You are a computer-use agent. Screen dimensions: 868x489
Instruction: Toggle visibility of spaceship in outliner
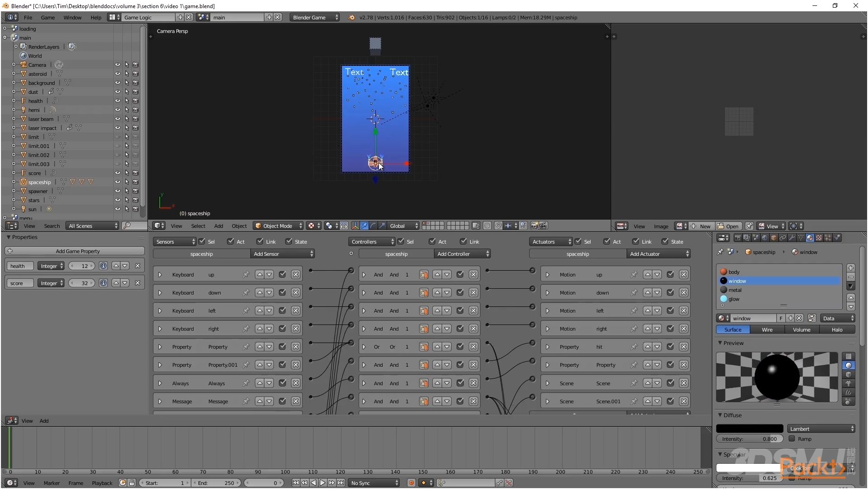click(117, 182)
